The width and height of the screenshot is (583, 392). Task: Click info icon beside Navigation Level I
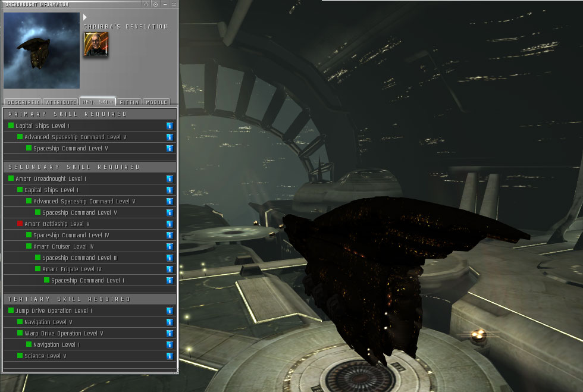[170, 345]
